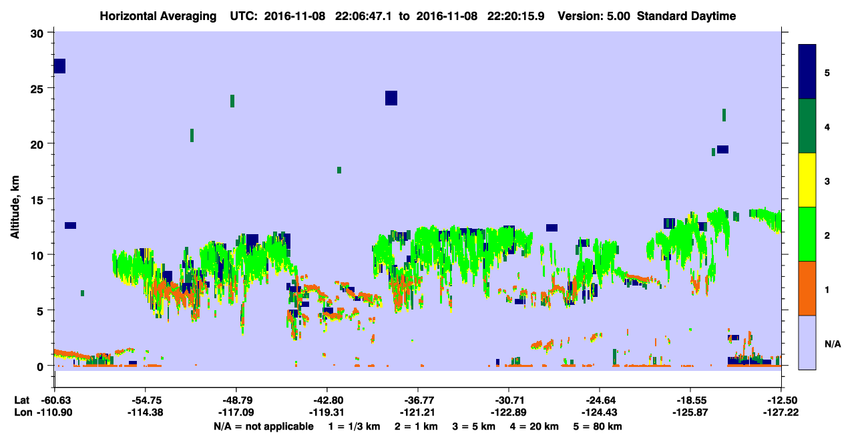Image resolution: width=868 pixels, height=445 pixels.
Task: Click the 'Standard Daytime' text in the title
Action: click(x=686, y=16)
